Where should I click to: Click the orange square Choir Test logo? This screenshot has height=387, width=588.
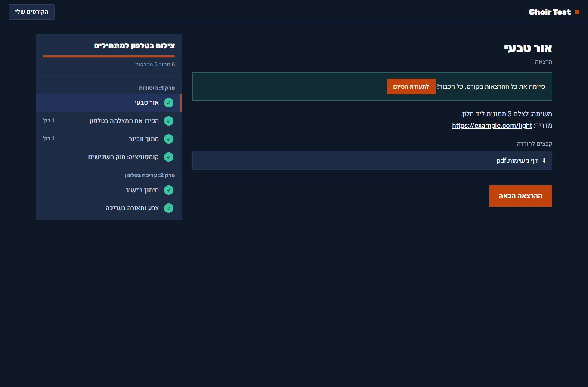point(577,12)
